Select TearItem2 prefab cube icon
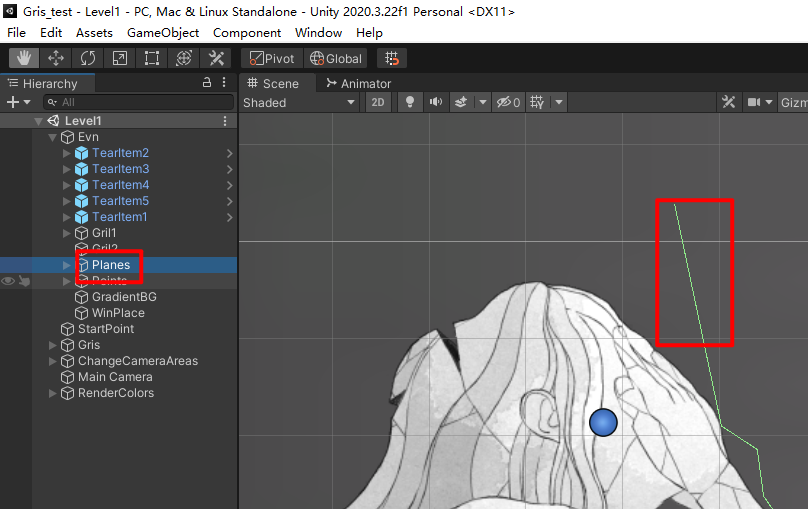808x509 pixels. click(x=81, y=153)
